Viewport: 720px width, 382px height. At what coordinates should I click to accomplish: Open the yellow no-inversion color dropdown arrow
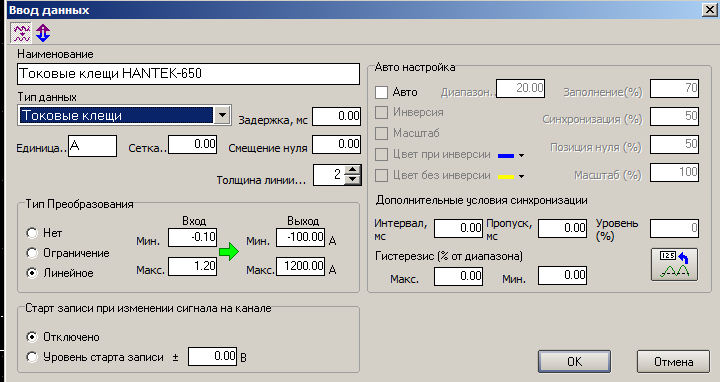click(521, 176)
